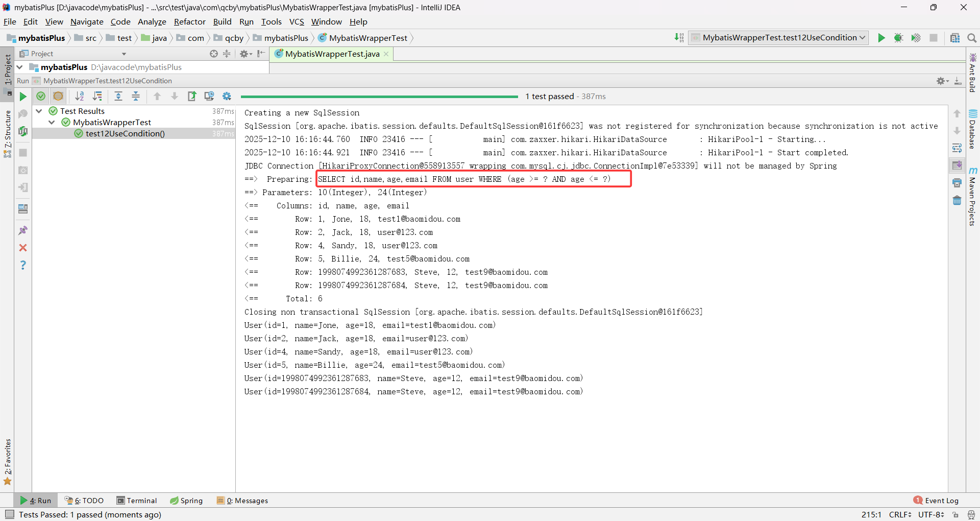980x521 pixels.
Task: Run with coverage icon
Action: pos(916,38)
